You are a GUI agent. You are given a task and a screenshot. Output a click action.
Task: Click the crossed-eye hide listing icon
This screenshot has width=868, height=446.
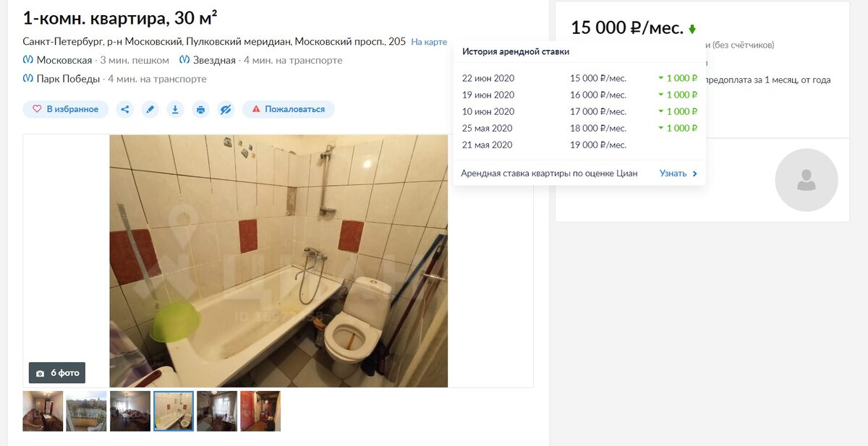tap(226, 109)
